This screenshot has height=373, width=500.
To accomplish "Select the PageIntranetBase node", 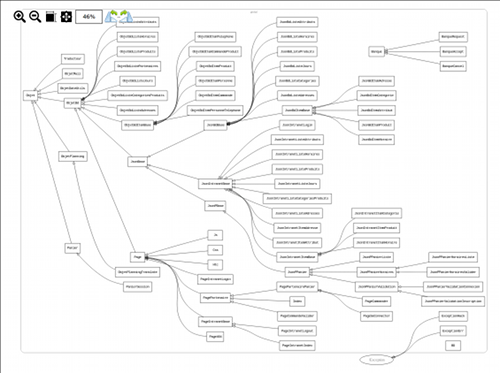I will click(215, 322).
